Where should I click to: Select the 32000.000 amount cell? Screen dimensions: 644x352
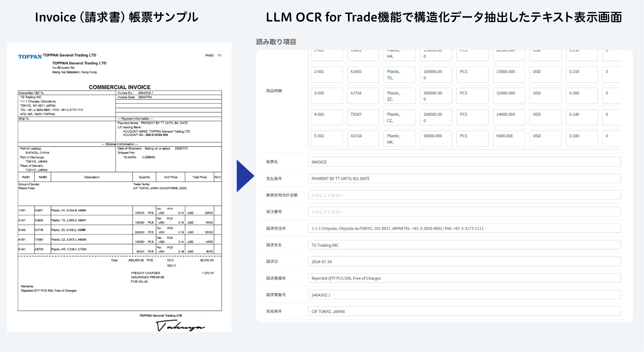point(509,95)
